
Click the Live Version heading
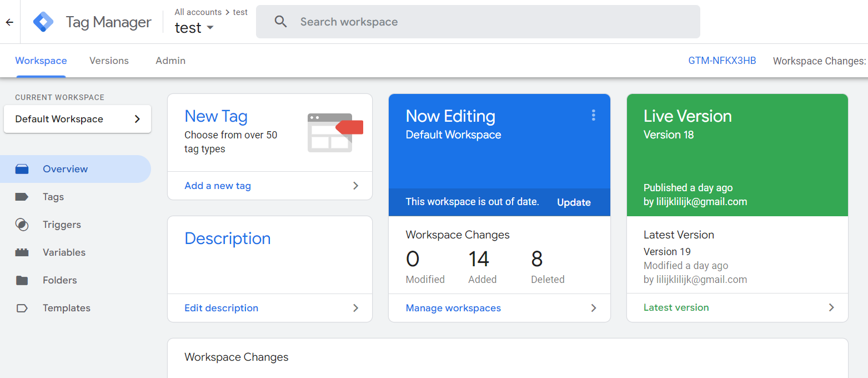click(688, 116)
